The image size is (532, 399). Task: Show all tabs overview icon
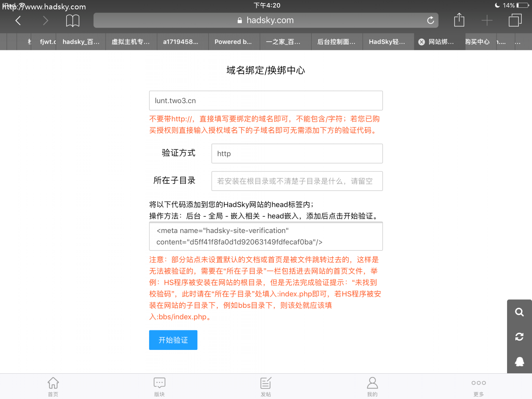tap(515, 20)
